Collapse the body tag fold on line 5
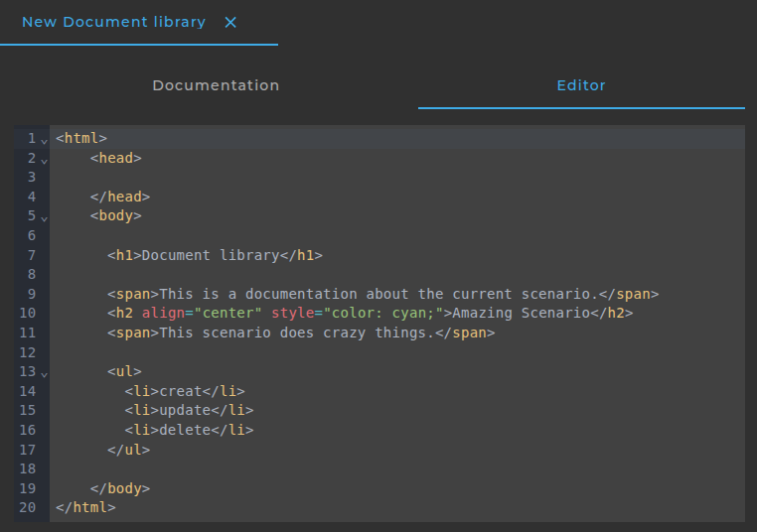Image resolution: width=757 pixels, height=532 pixels. (x=44, y=218)
